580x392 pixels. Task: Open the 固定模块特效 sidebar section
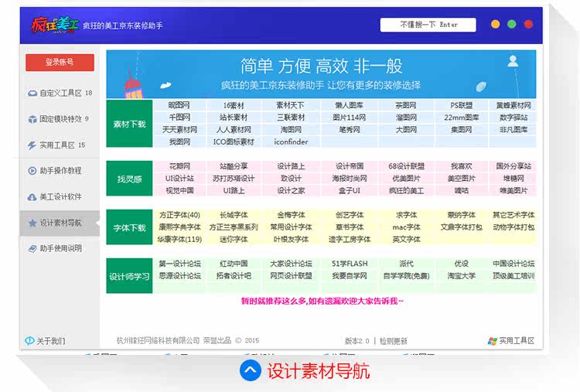click(x=60, y=119)
